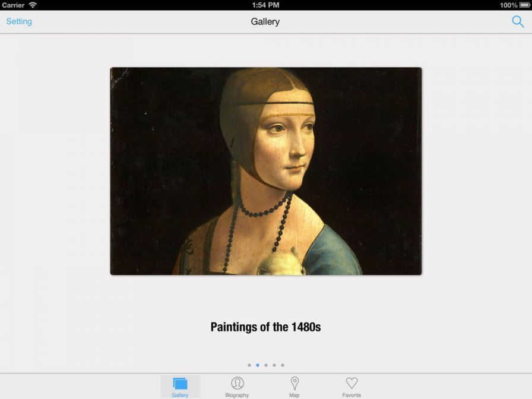Screen dimensions: 532x399
Task: Select the fourth page indicator dot
Action: tap(274, 365)
